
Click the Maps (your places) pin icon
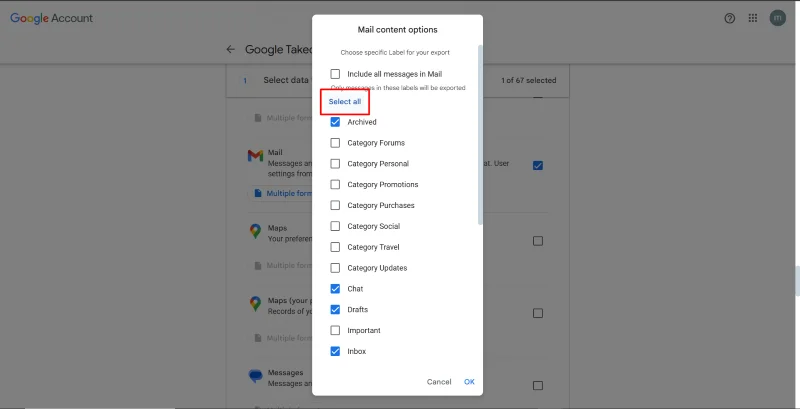(x=255, y=304)
